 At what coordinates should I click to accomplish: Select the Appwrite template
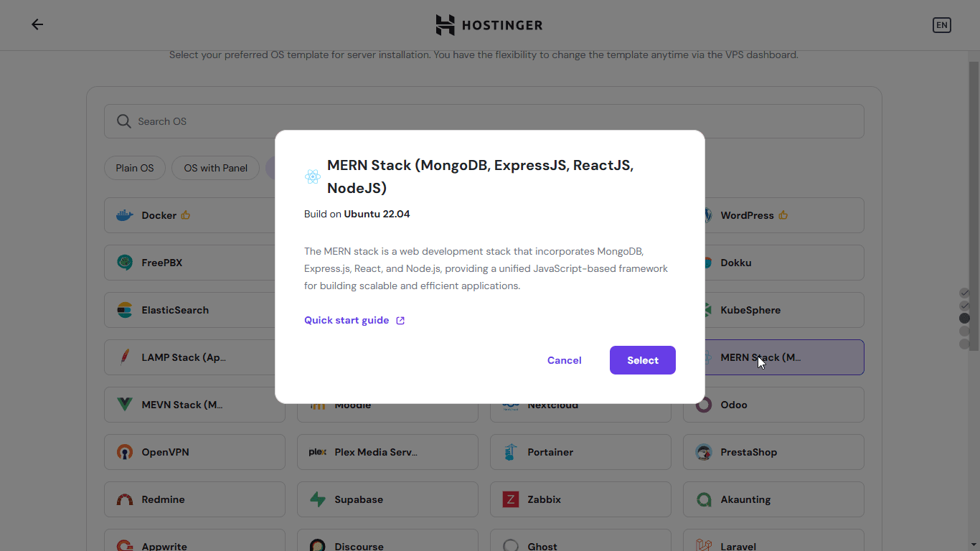pos(194,540)
